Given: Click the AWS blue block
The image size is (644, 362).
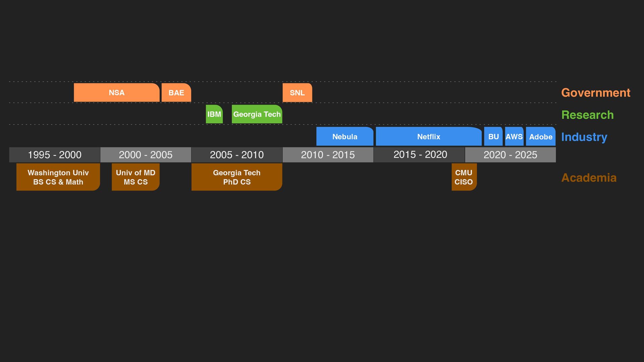Looking at the screenshot, I should click(514, 136).
